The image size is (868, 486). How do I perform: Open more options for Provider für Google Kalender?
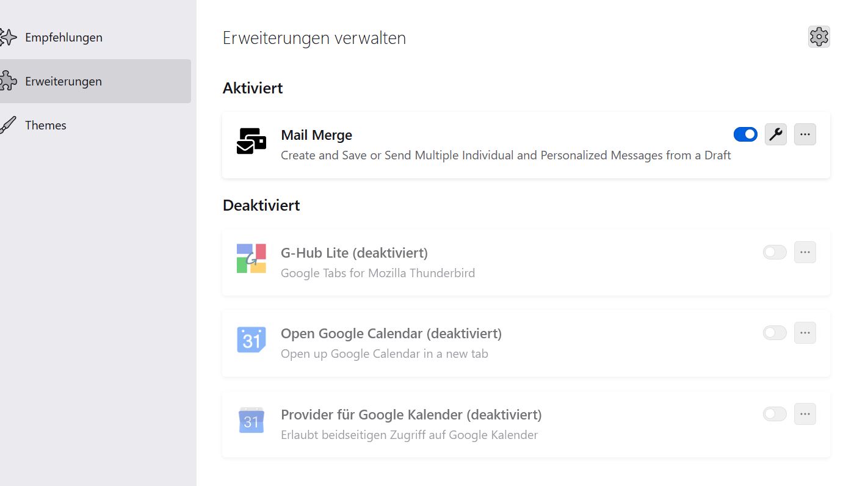(805, 414)
